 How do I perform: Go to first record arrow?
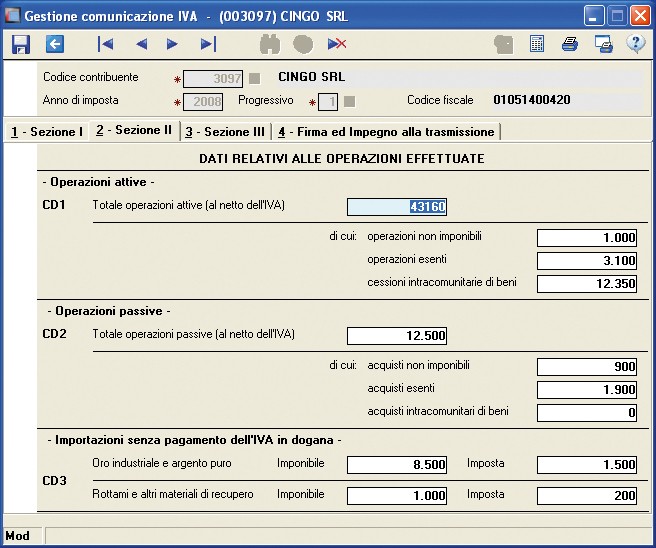point(105,44)
